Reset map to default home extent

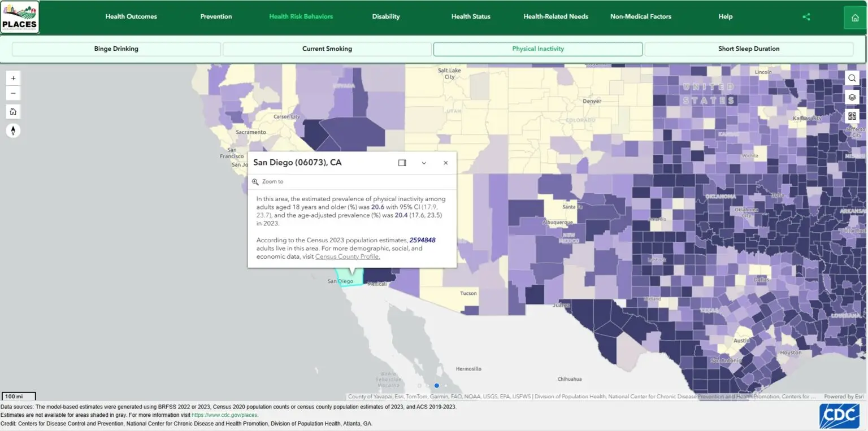pos(13,112)
